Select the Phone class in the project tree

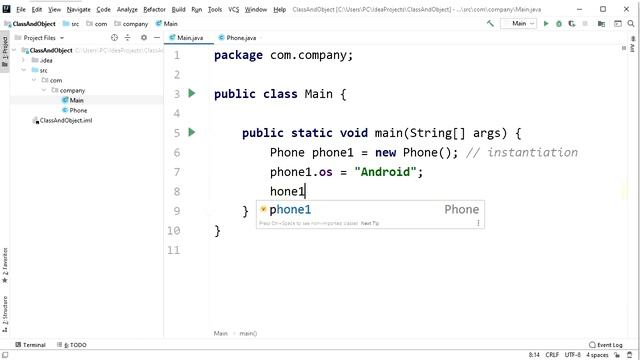[78, 110]
